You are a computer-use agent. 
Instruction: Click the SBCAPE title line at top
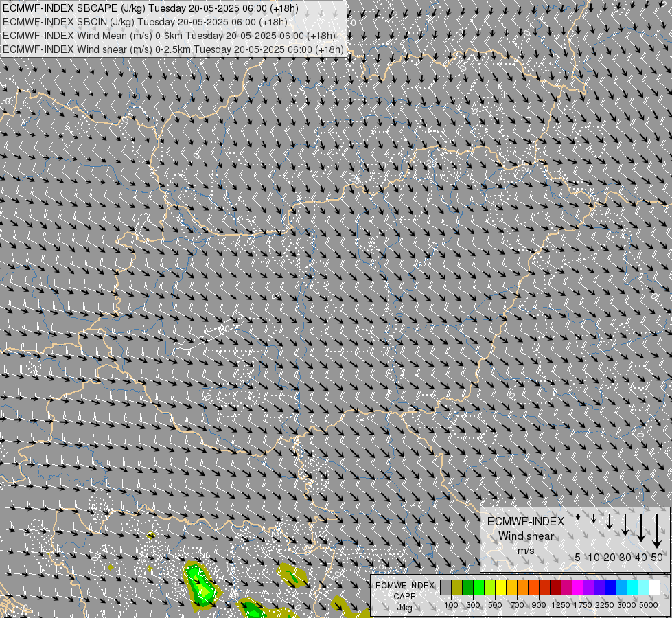[150, 8]
